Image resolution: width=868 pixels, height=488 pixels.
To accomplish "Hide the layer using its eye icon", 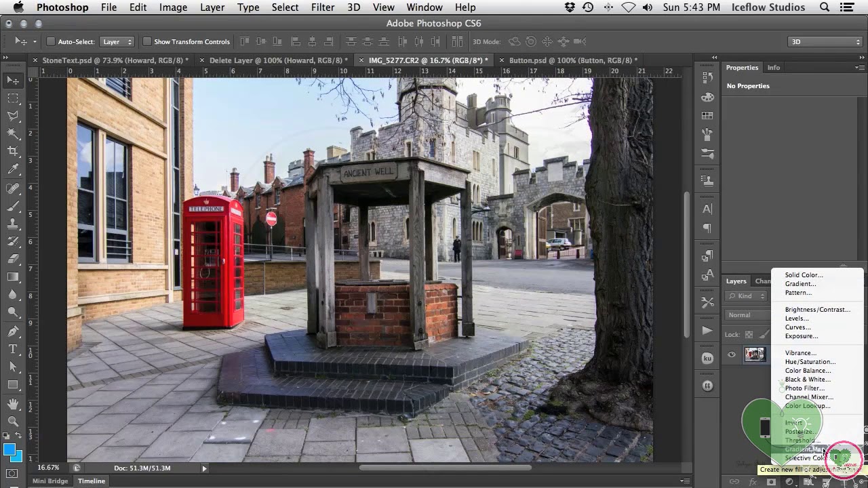I will [x=732, y=354].
